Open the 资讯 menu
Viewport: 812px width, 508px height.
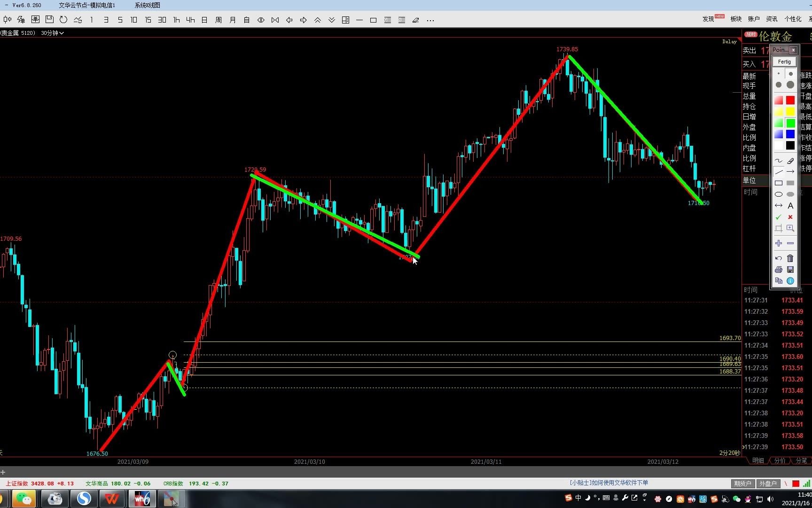772,19
